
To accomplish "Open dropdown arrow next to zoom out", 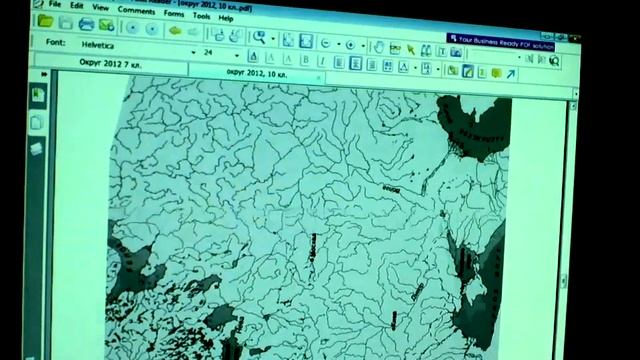I will click(x=338, y=44).
